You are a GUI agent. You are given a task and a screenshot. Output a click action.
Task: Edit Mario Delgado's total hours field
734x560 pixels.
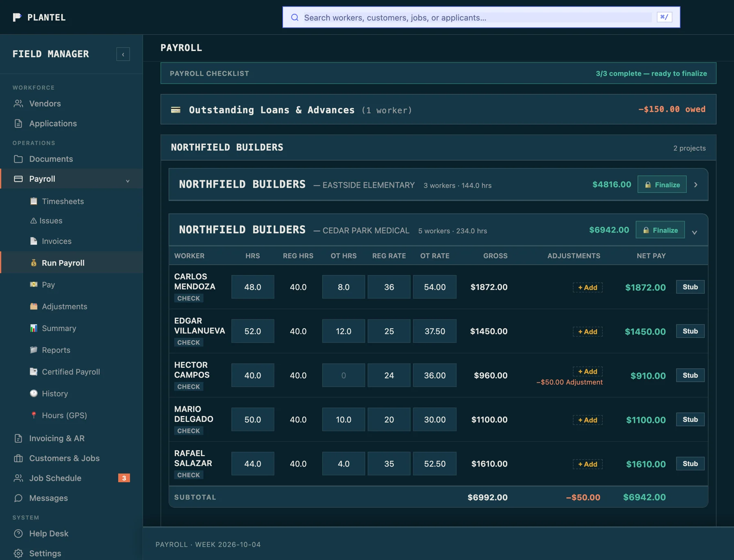(253, 419)
